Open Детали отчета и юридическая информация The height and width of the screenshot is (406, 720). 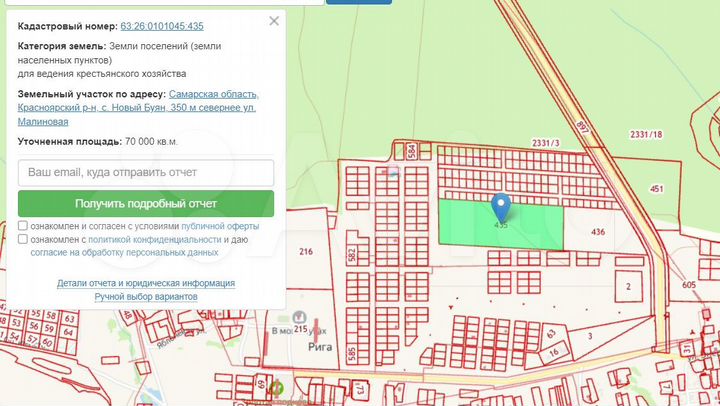coord(146,283)
